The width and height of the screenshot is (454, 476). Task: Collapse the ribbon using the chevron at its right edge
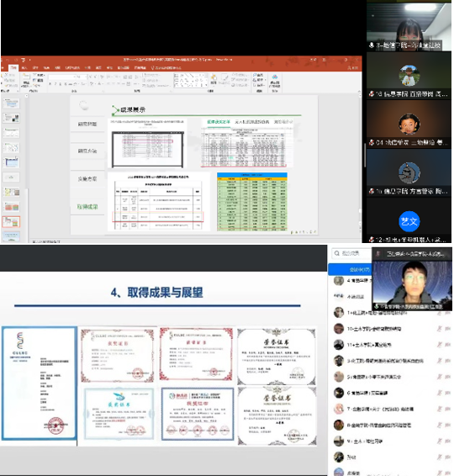[x=359, y=91]
